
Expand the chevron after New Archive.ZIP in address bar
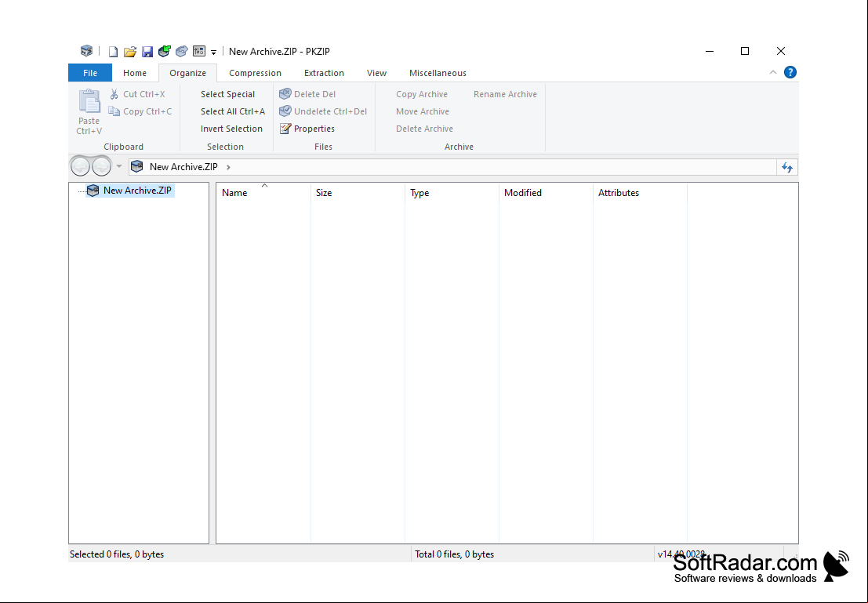coord(228,167)
